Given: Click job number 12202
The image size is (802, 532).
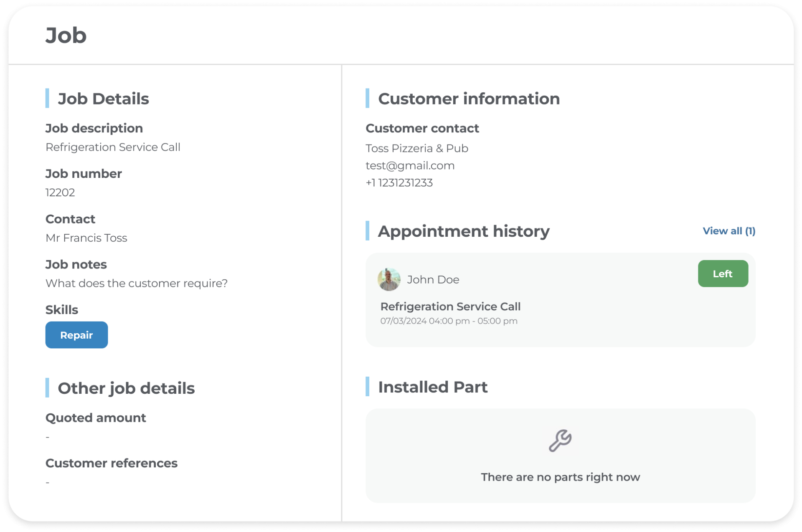Looking at the screenshot, I should (x=60, y=193).
